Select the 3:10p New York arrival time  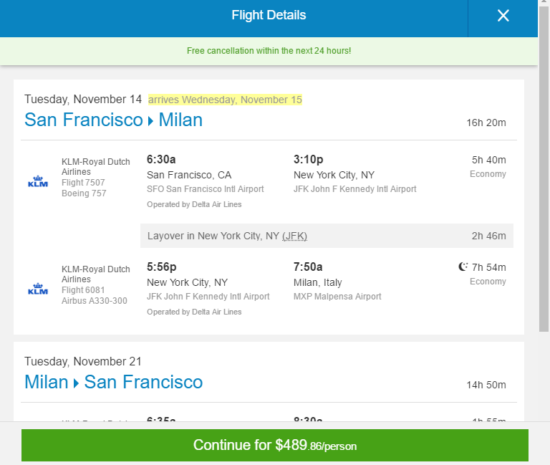tap(308, 160)
